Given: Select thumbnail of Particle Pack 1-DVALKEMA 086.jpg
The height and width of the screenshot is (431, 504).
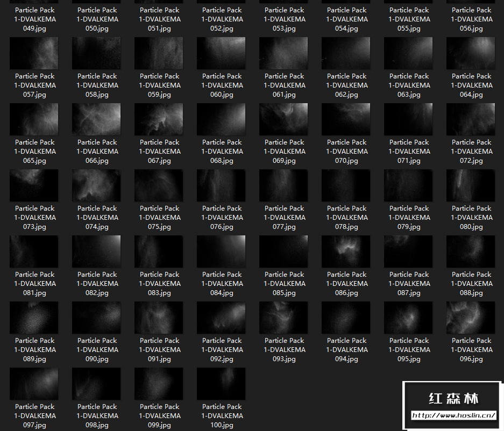Looking at the screenshot, I should [346, 252].
